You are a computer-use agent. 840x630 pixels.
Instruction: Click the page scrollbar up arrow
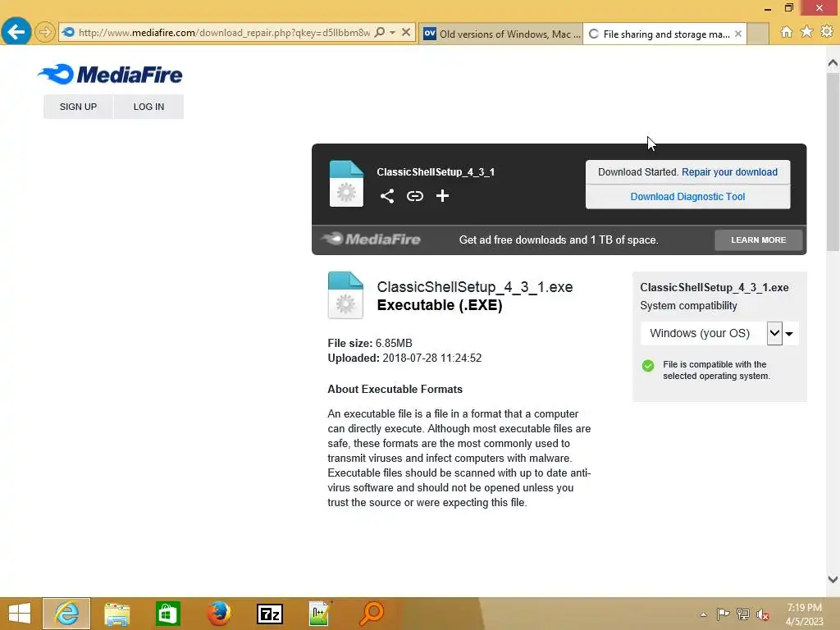point(833,63)
